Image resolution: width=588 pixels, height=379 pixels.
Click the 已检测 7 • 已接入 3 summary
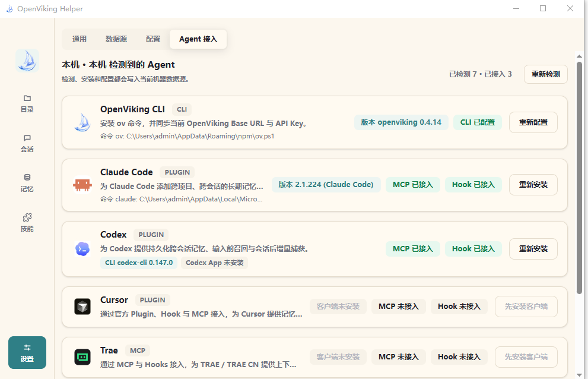tap(481, 74)
